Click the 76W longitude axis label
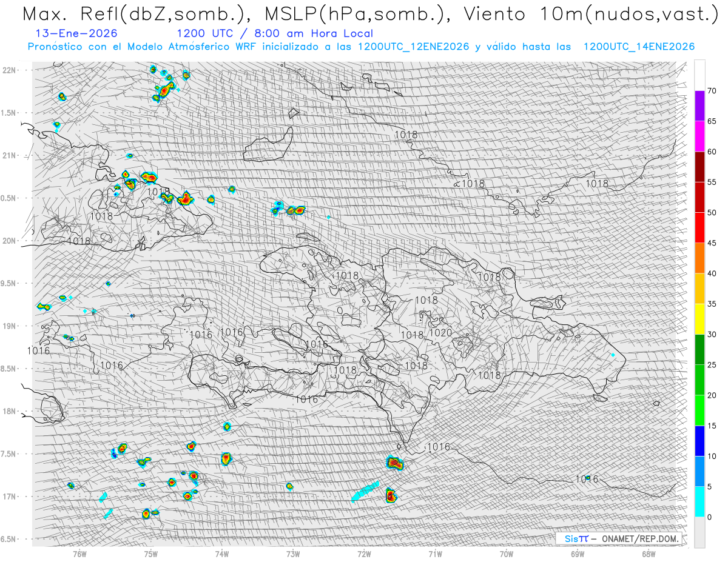Screen dimensions: 728x562 [x=79, y=554]
